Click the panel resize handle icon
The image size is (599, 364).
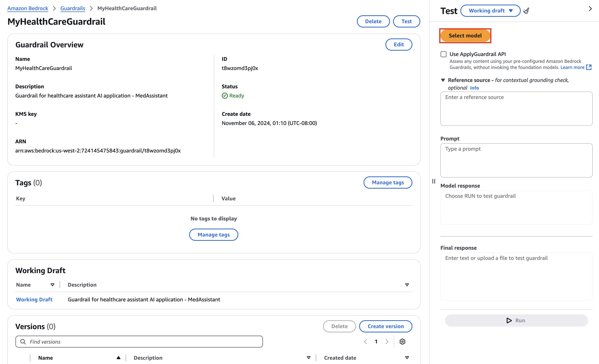[434, 181]
